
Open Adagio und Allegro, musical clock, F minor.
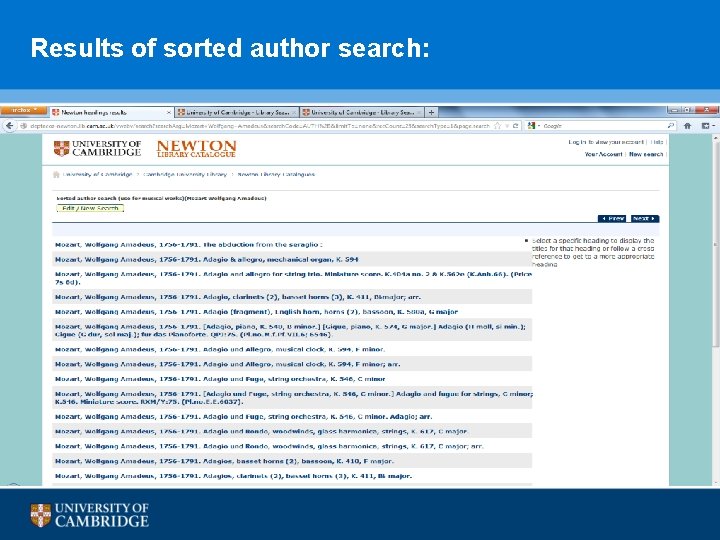coord(219,349)
